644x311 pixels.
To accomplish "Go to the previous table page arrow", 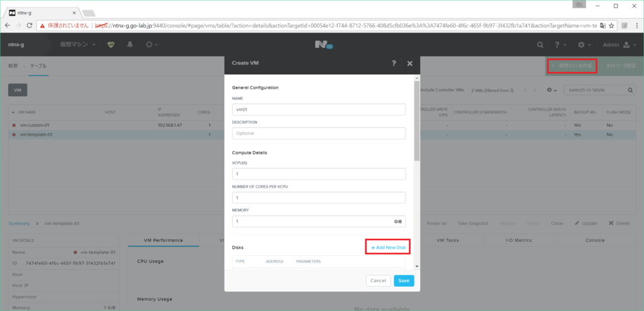I will 525,90.
